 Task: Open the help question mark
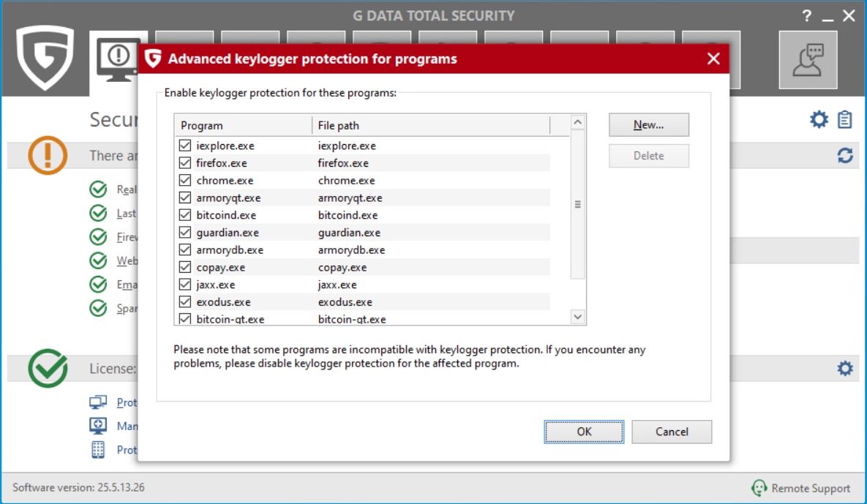[x=807, y=15]
